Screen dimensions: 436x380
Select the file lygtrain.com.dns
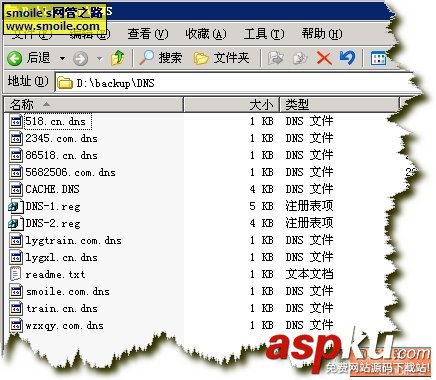pyautogui.click(x=73, y=240)
